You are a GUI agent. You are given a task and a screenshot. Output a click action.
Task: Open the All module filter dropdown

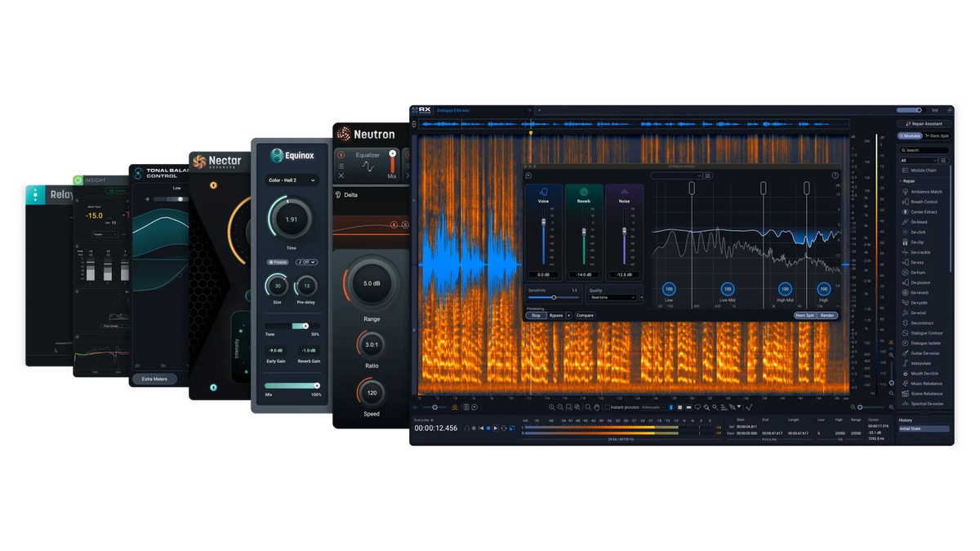919,161
